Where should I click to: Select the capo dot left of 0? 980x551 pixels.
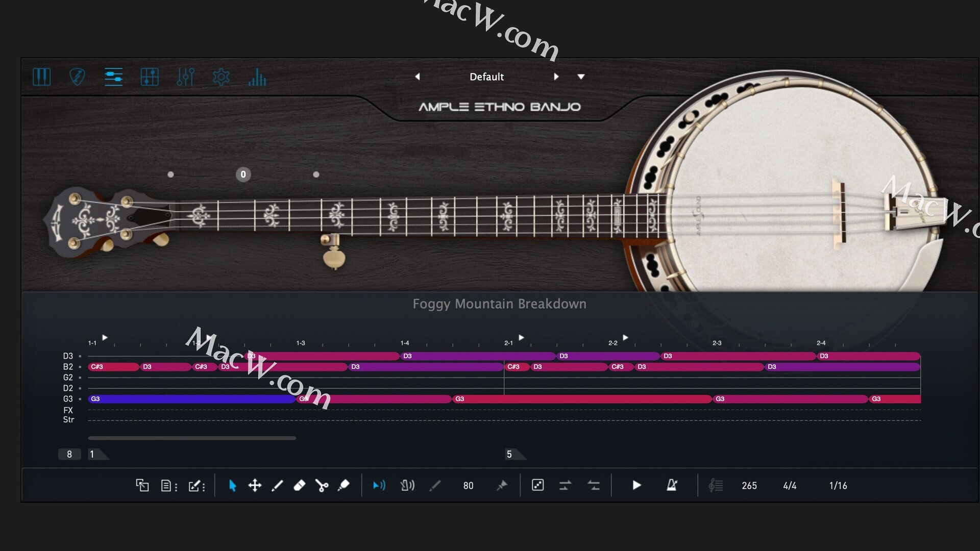[x=170, y=174]
